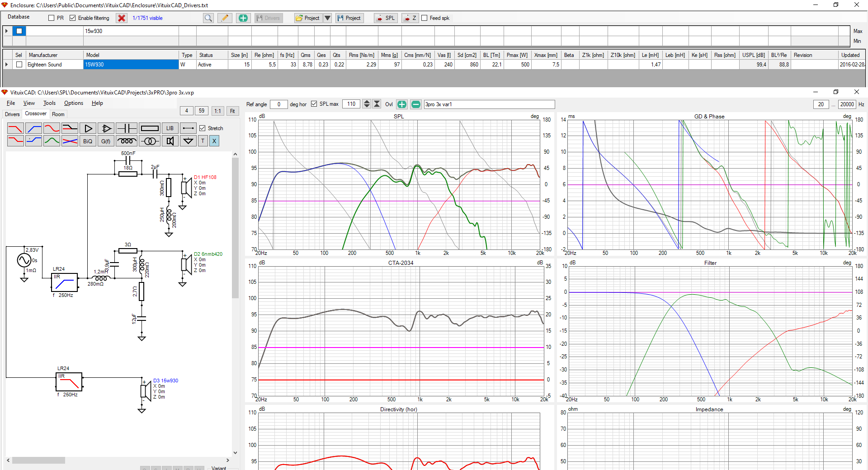868x470 pixels.
Task: Click the Ref angle input field
Action: click(x=279, y=104)
